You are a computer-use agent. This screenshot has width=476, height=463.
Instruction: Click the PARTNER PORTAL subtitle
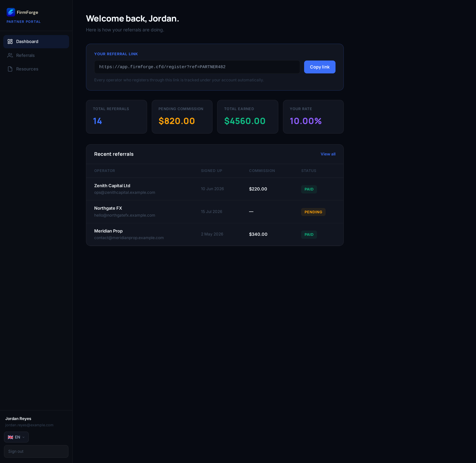pos(24,22)
